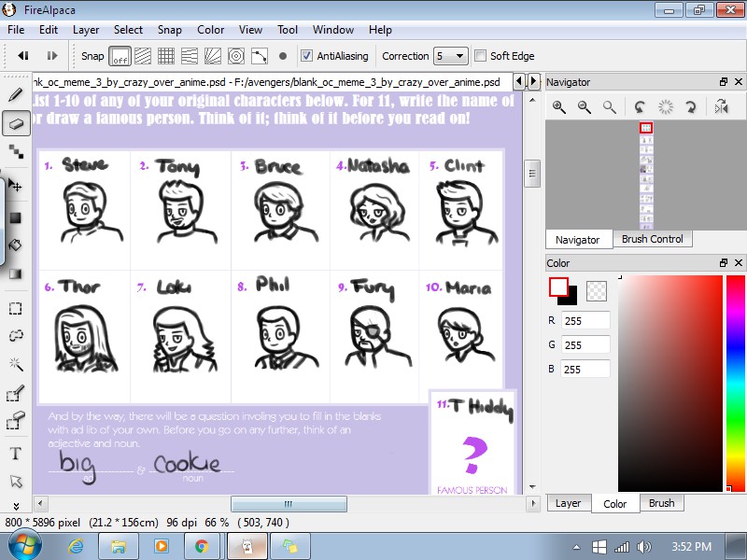
Task: Click the horizontal canvas scrollbar thumb
Action: pos(289,504)
